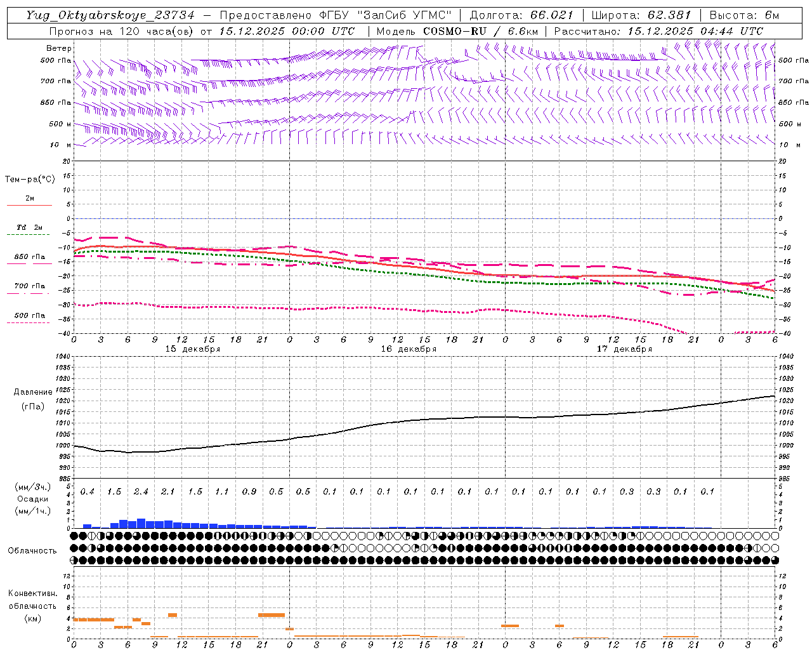Viewport: 812px width, 650px height.
Task: Click the '(км)' unit under convective cloudiness
Action: [x=32, y=618]
